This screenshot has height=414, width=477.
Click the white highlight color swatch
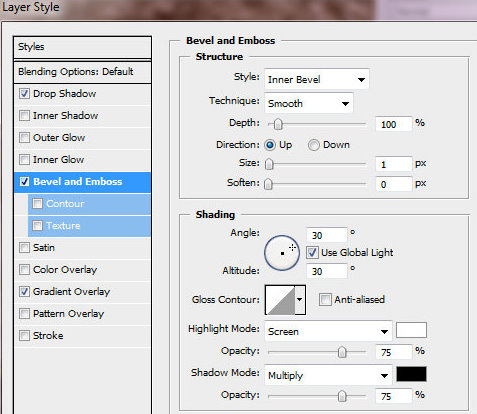[x=411, y=330]
